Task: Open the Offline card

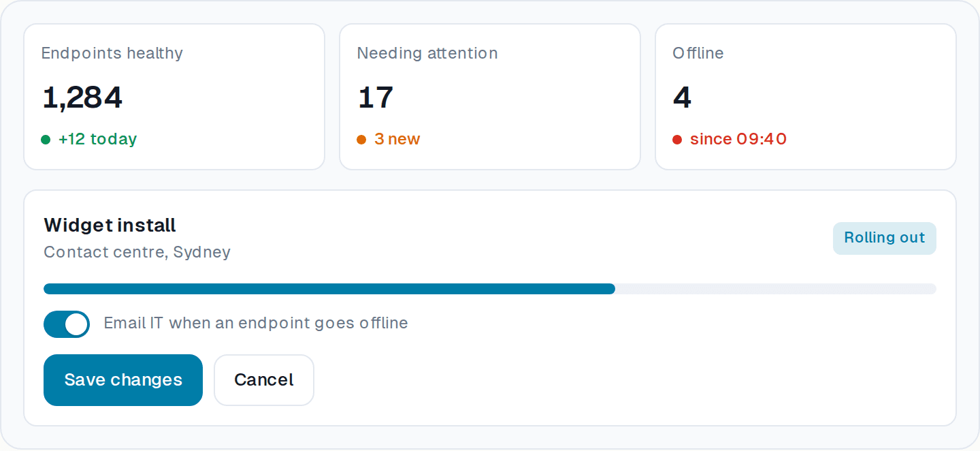Action: [806, 97]
